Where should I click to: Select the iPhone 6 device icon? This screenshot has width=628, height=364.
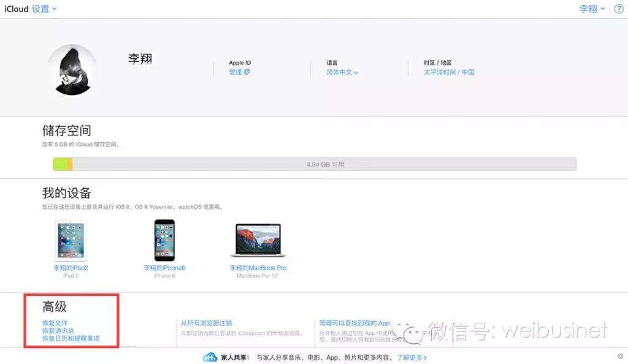(x=164, y=240)
